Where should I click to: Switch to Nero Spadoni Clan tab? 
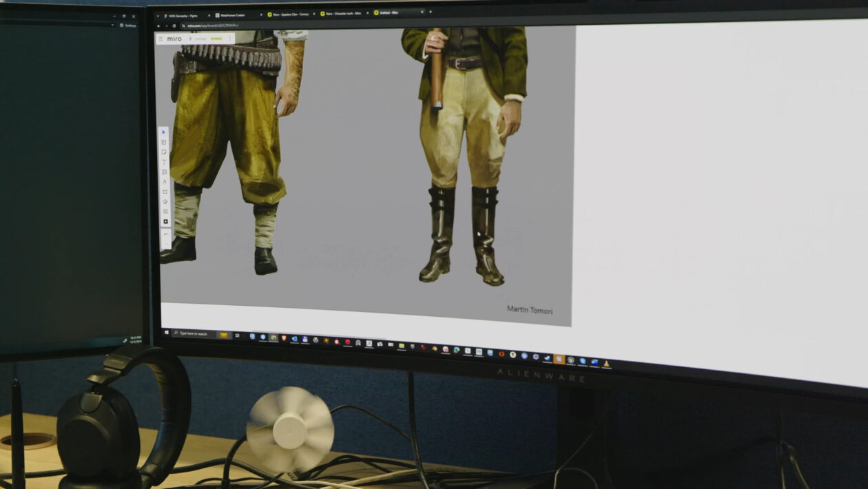pyautogui.click(x=289, y=14)
